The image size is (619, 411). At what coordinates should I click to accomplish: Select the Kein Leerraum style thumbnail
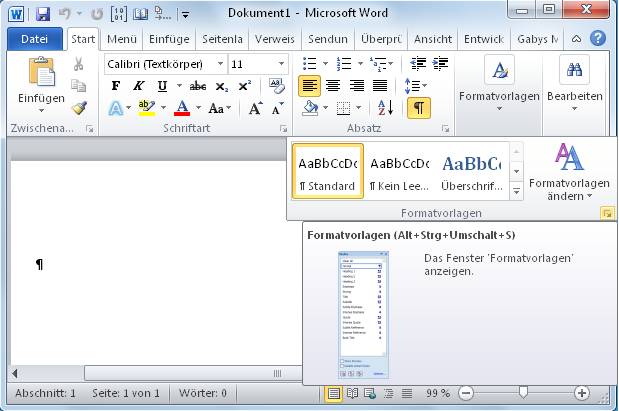tap(399, 172)
